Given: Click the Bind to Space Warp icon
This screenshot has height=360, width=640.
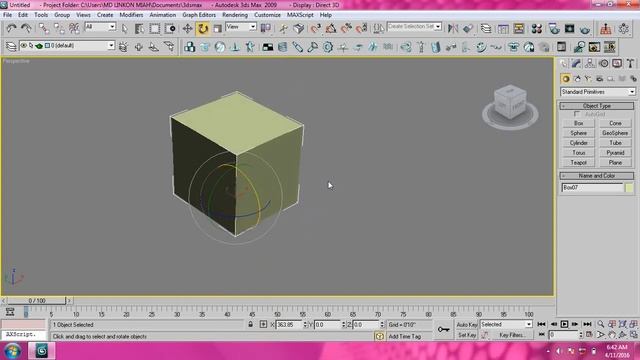Looking at the screenshot, I should point(74,28).
